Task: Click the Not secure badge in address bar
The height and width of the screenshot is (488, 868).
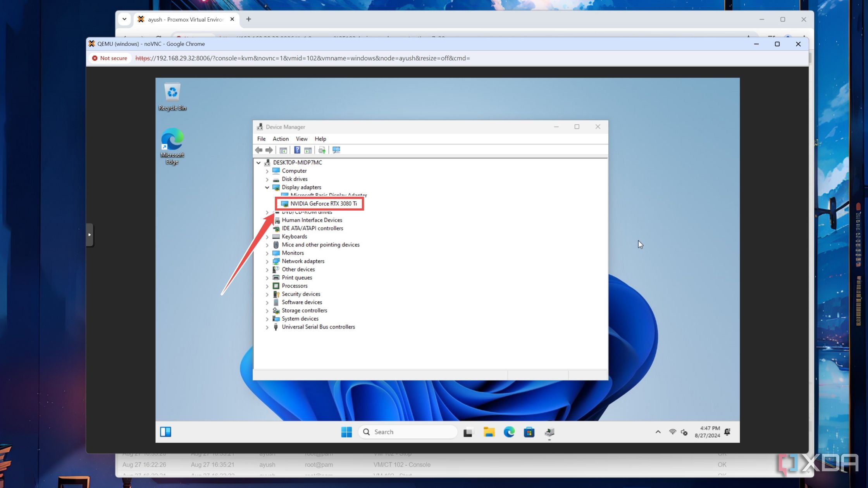Action: click(x=110, y=58)
